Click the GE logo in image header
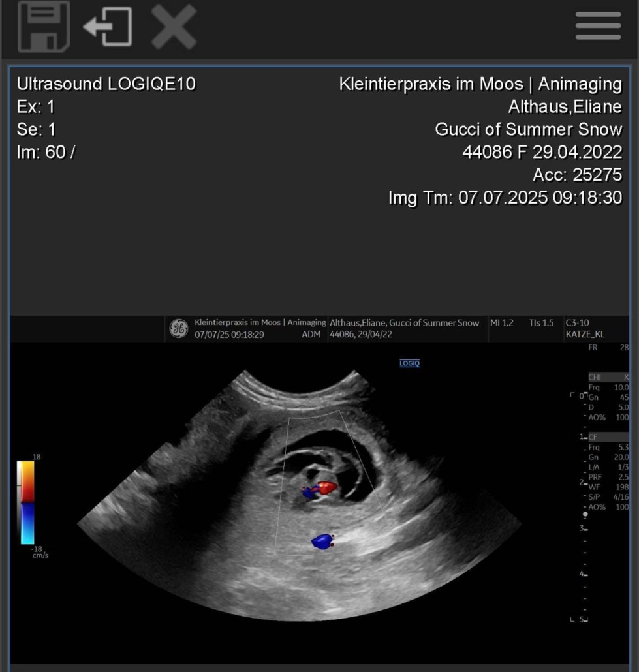Screen dimensions: 639x672 [178, 329]
